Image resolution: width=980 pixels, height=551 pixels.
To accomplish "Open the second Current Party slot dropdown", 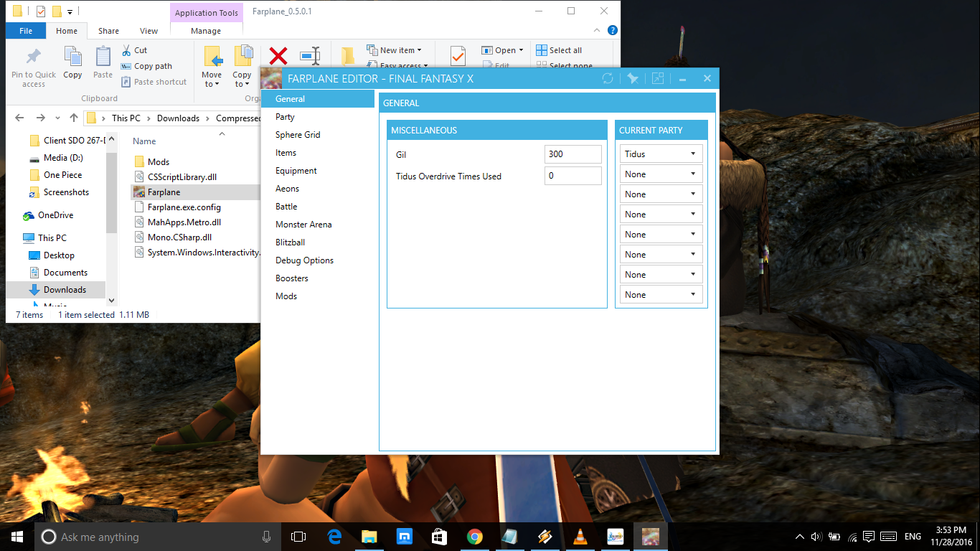I will pyautogui.click(x=661, y=174).
